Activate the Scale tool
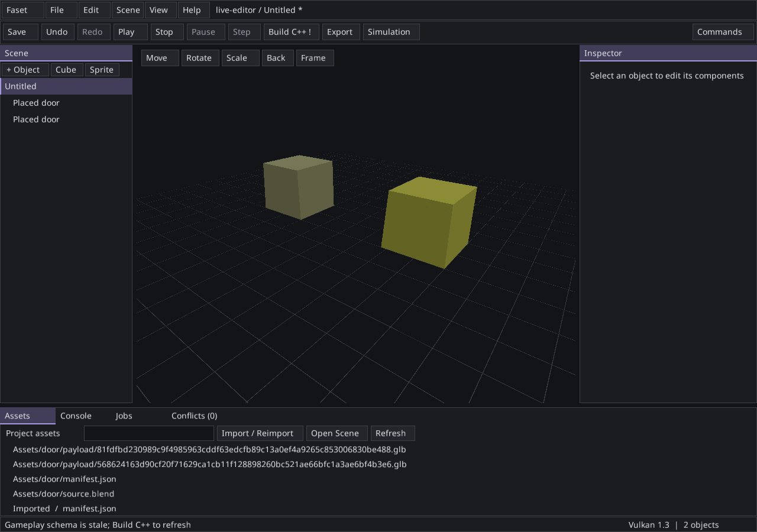The image size is (757, 532). pyautogui.click(x=241, y=58)
